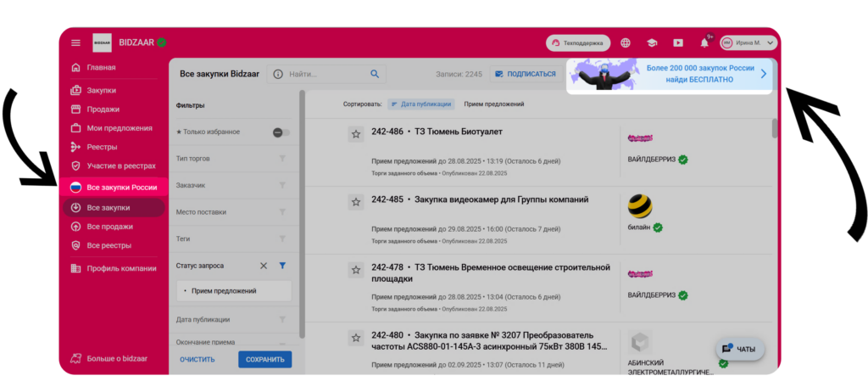This screenshot has width=868, height=387.
Task: Open the hamburger menu icon
Action: pyautogui.click(x=75, y=42)
